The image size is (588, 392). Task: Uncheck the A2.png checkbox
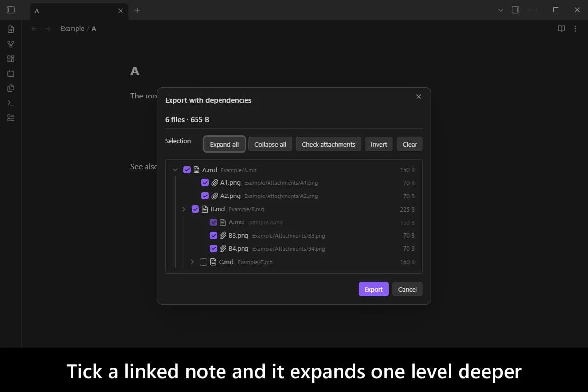[205, 196]
